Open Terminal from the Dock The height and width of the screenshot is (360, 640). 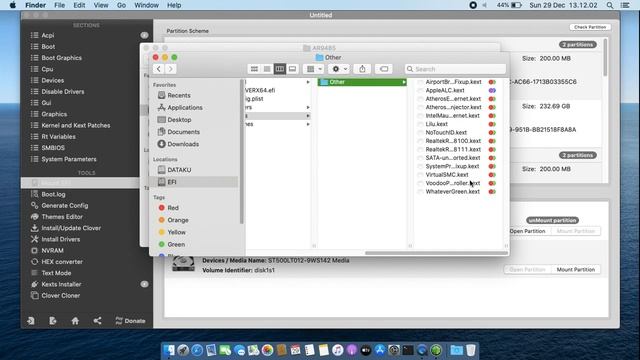pos(408,350)
